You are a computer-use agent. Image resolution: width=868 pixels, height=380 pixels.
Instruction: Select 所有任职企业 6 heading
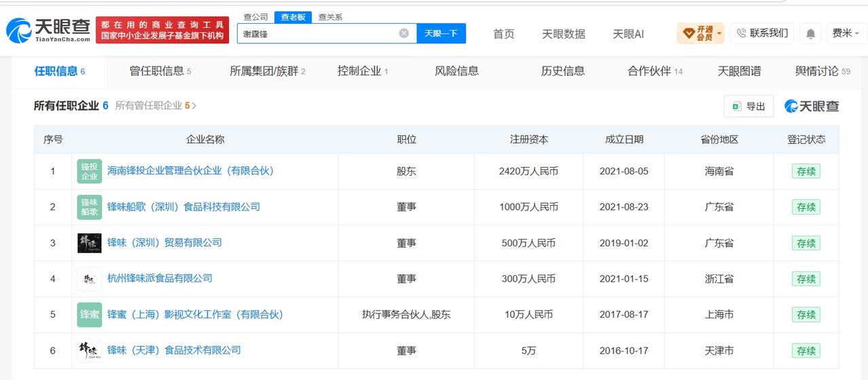click(x=71, y=106)
